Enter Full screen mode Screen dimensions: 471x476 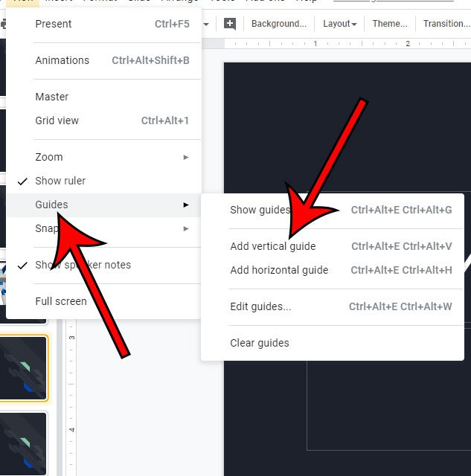point(61,301)
